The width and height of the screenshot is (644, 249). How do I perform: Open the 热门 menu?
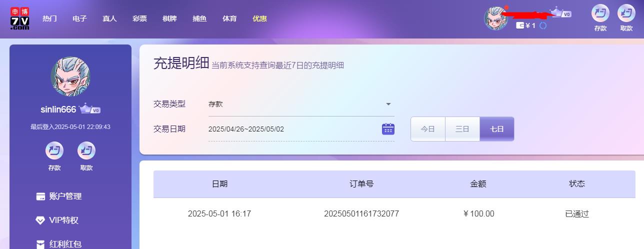(49, 18)
